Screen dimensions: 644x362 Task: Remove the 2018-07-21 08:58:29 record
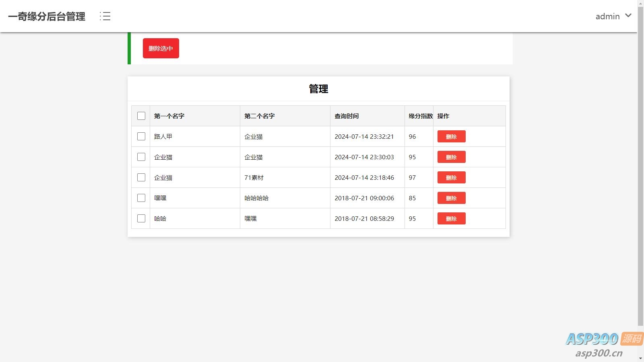click(451, 218)
